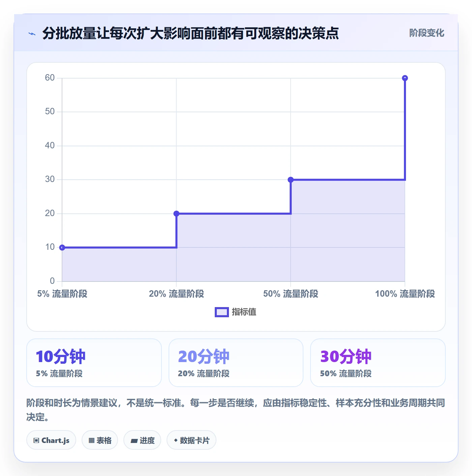This screenshot has width=472, height=476.
Task: Click the chart data point at value 10
Action: click(62, 247)
